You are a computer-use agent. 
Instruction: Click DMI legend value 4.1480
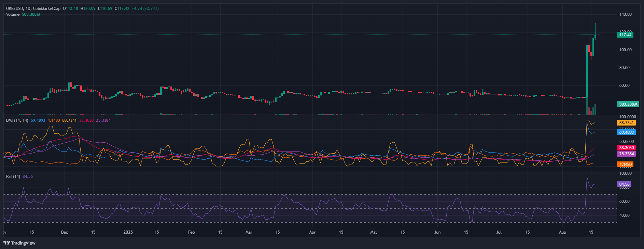[x=54, y=120]
